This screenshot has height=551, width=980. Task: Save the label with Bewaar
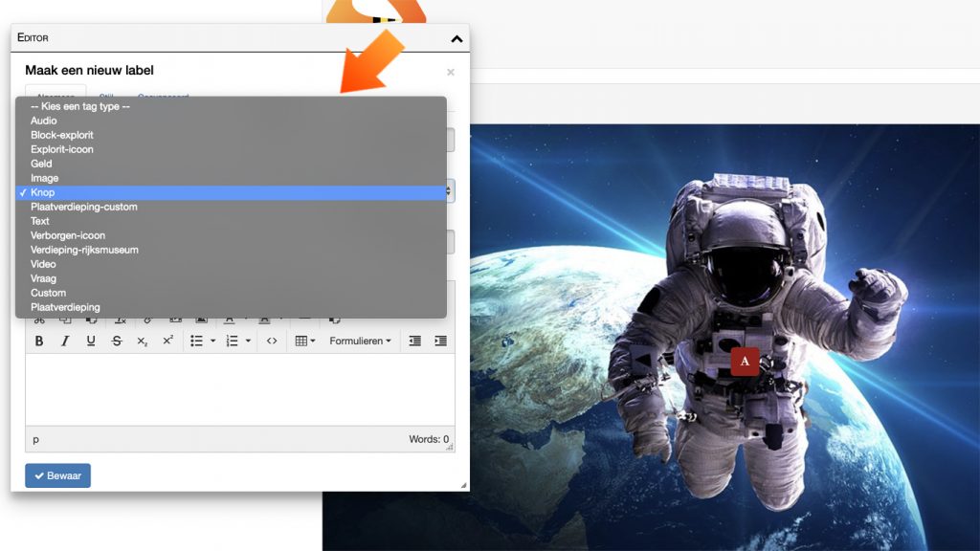(x=57, y=475)
